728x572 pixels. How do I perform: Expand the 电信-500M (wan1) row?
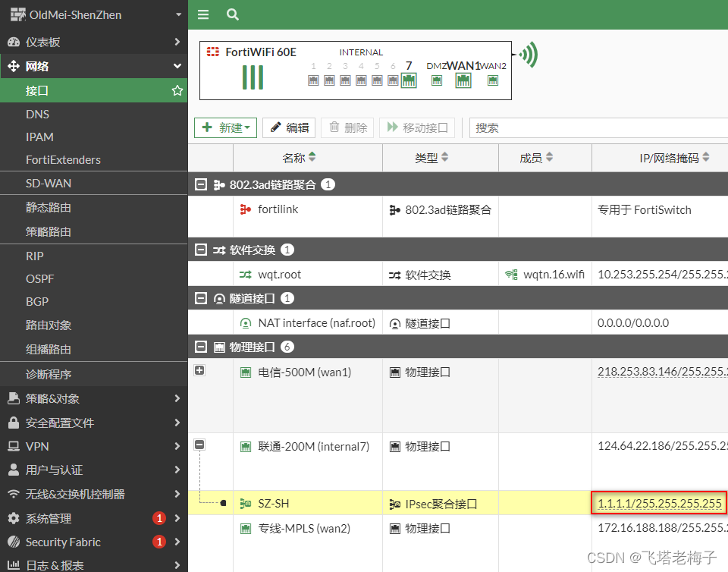point(199,370)
